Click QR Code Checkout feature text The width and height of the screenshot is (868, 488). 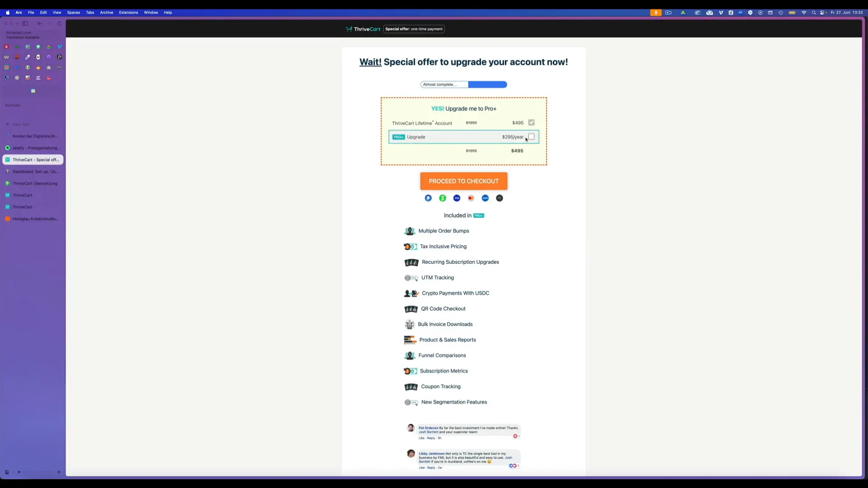pyautogui.click(x=443, y=309)
